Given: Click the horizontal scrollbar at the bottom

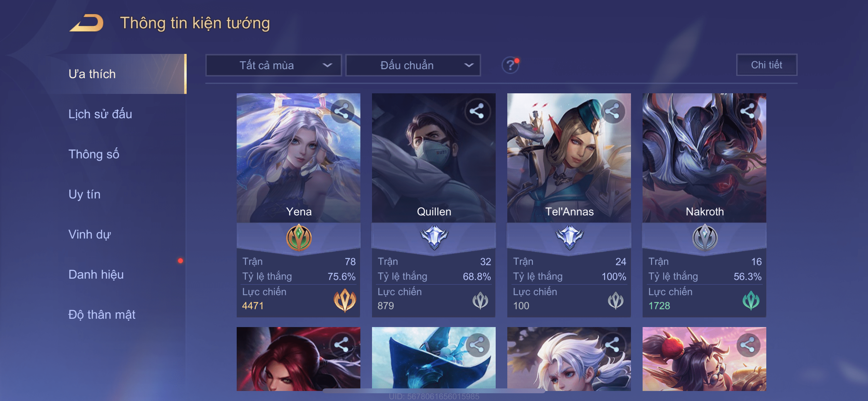Looking at the screenshot, I should click(x=434, y=391).
